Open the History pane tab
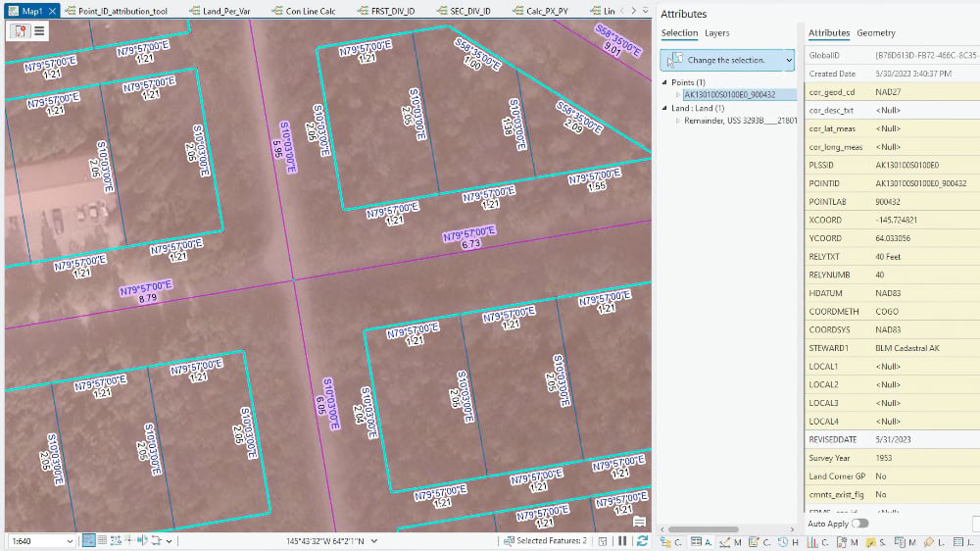The image size is (980, 551). tap(788, 542)
